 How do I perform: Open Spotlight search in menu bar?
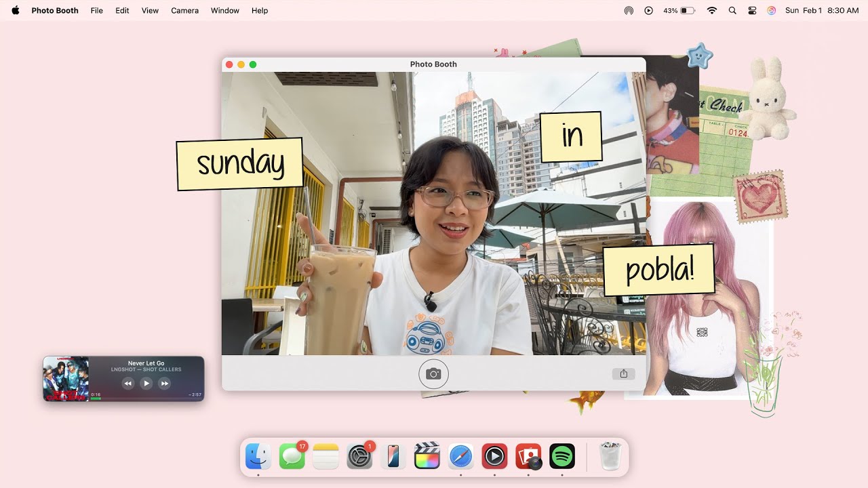click(732, 10)
